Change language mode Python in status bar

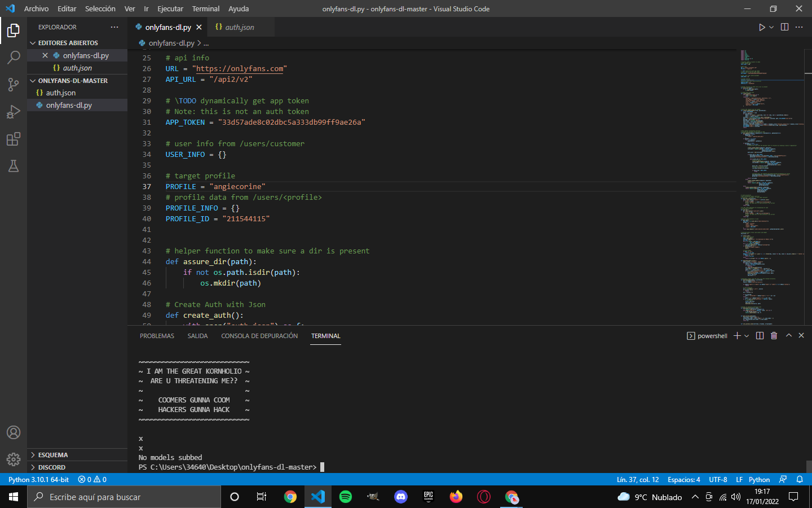tap(760, 479)
